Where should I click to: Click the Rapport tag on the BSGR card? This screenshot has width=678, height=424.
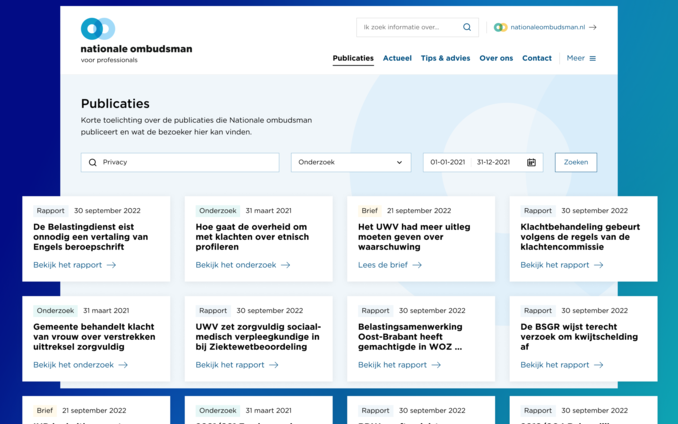(538, 311)
